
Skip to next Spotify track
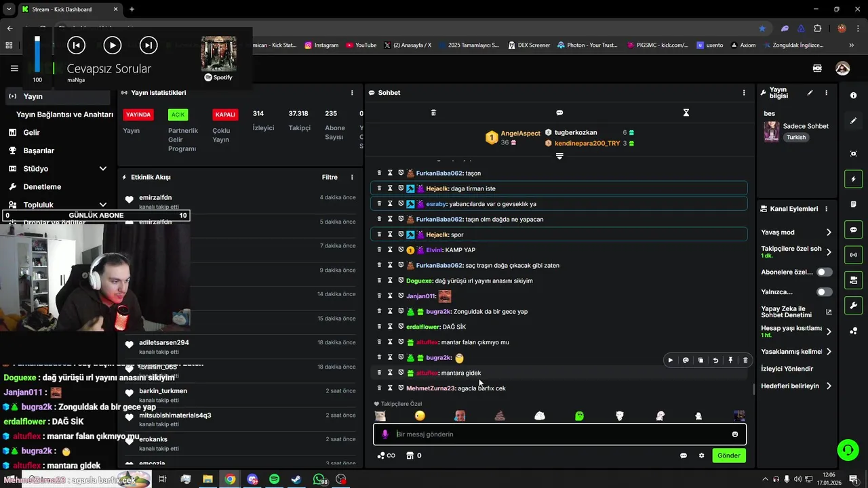click(x=148, y=45)
